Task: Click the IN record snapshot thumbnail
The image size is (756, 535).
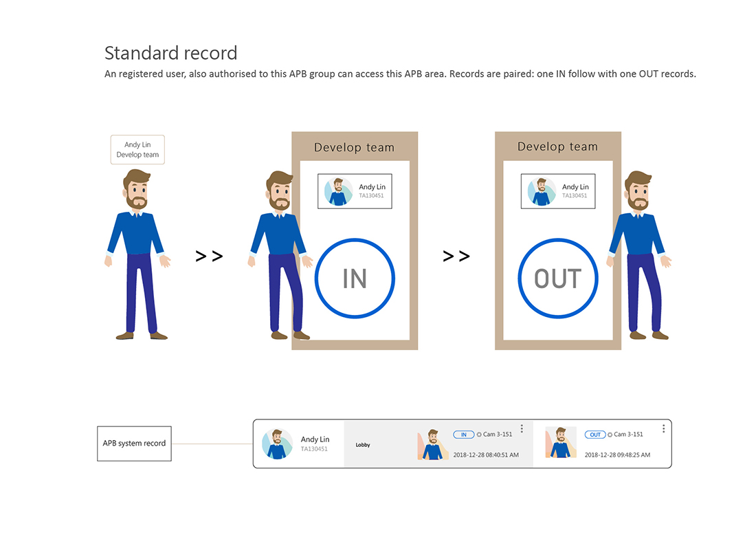Action: tap(432, 444)
